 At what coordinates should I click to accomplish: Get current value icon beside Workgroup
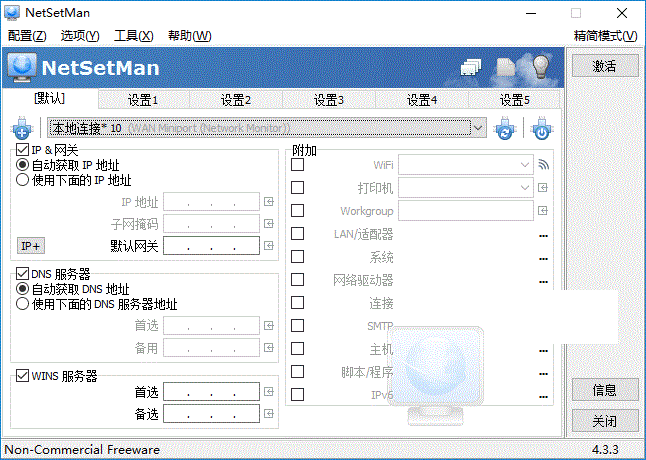(x=543, y=211)
